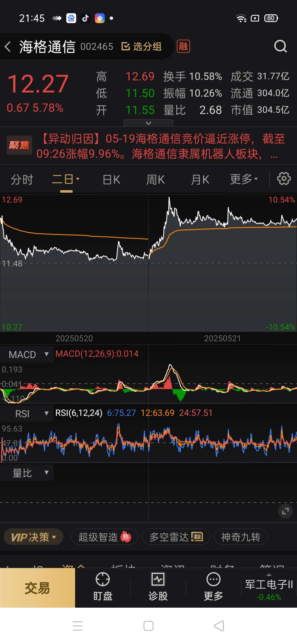Viewport: 297px width, 644px height.
Task: Tap the L2 badge on 多空雷达
Action: point(197,537)
